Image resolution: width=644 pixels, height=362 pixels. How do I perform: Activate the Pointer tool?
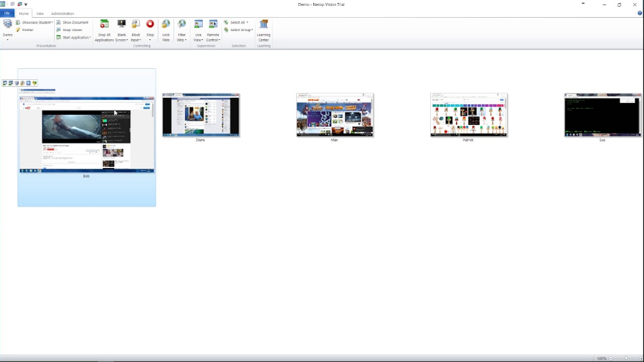[x=24, y=30]
